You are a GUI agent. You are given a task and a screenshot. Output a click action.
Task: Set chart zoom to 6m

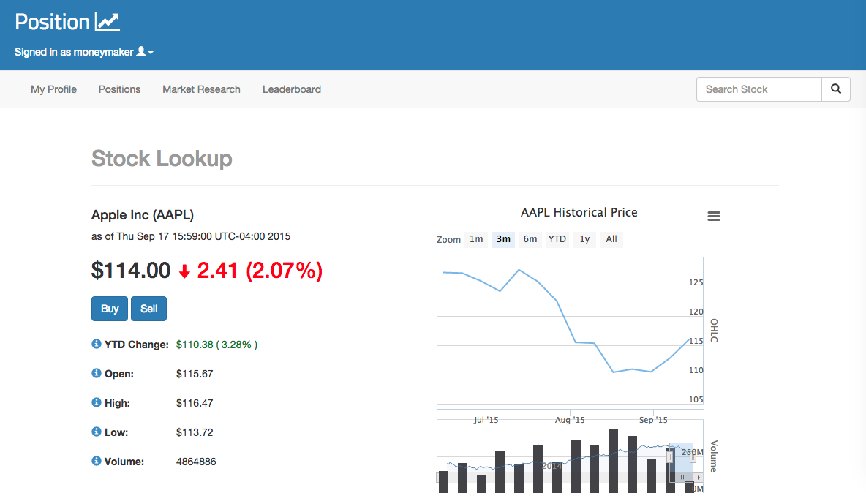point(530,239)
